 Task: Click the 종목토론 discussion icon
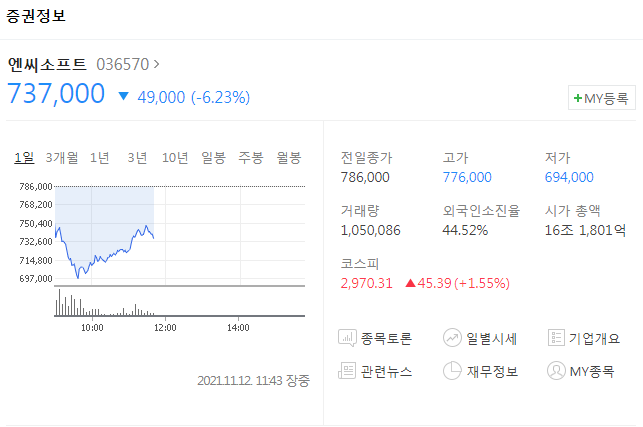(x=349, y=338)
